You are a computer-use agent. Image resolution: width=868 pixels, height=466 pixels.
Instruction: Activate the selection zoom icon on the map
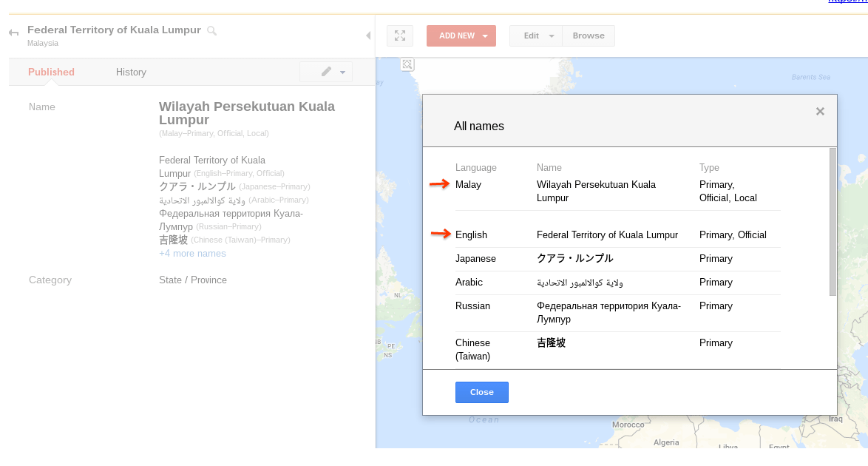407,65
